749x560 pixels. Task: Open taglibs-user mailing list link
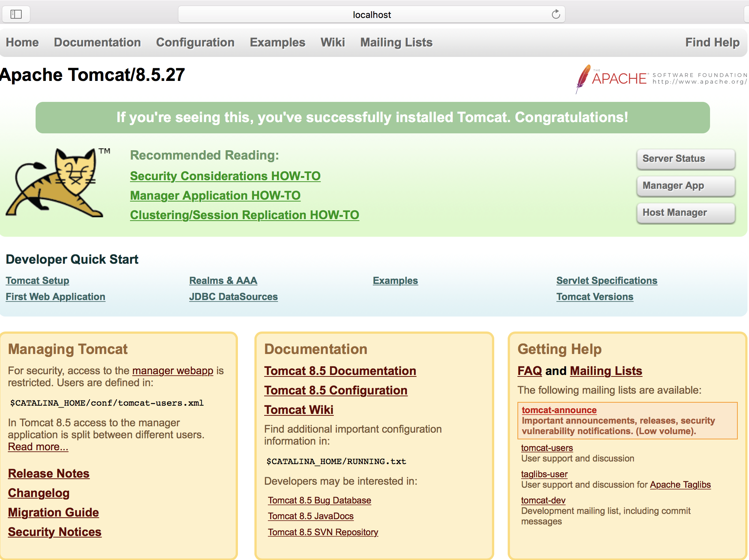point(544,474)
